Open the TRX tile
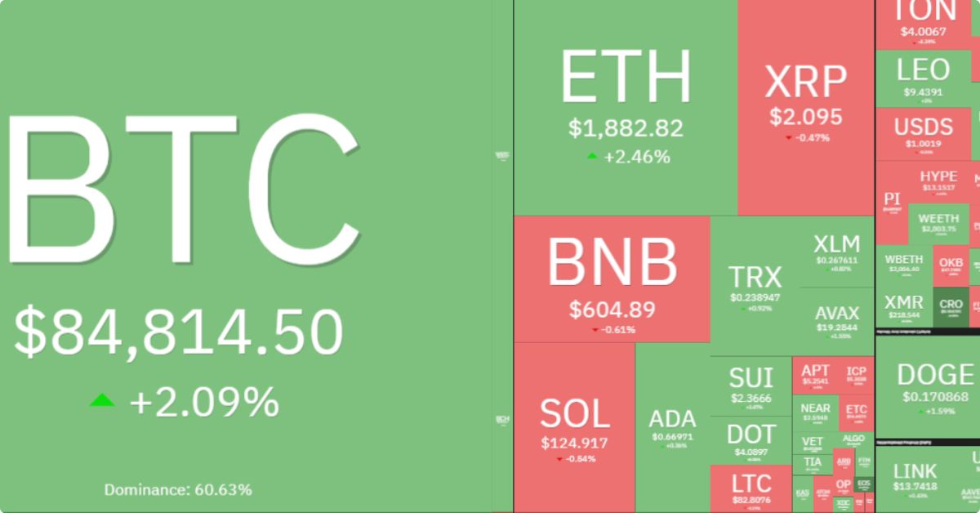980x513 pixels. [755, 286]
